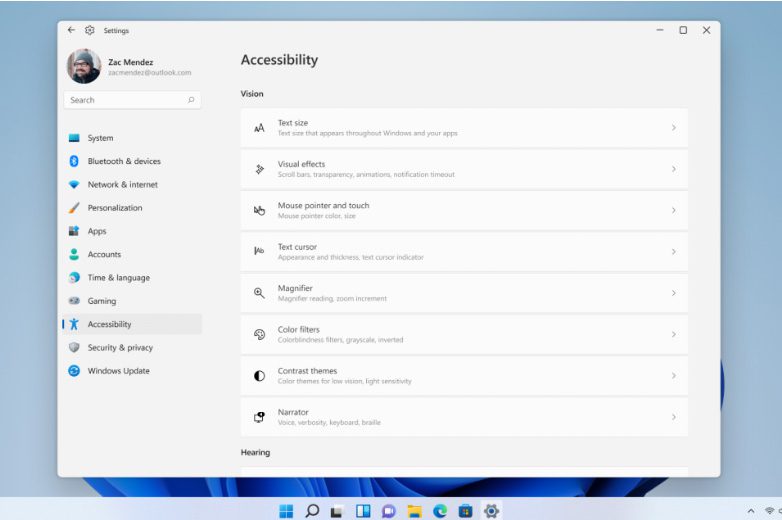Open the Text size settings title
The width and height of the screenshot is (782, 520).
coord(293,123)
